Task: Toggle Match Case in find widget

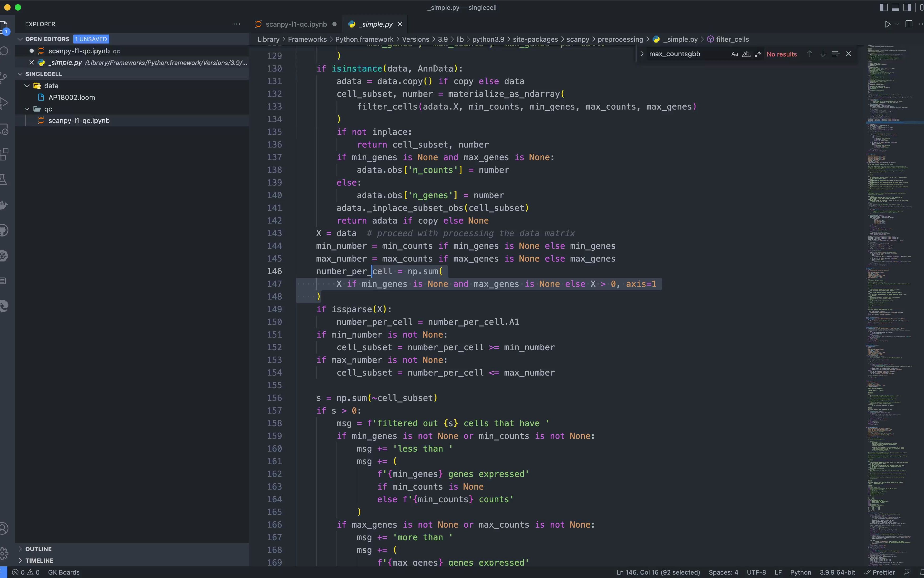Action: pyautogui.click(x=734, y=54)
